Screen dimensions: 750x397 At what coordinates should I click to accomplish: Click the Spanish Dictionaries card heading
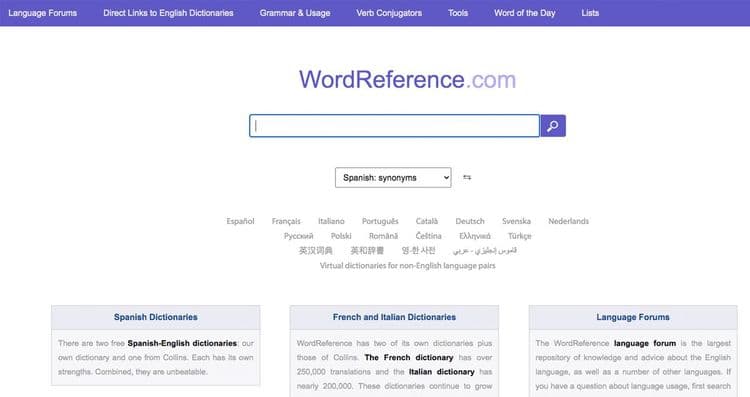[x=155, y=317]
